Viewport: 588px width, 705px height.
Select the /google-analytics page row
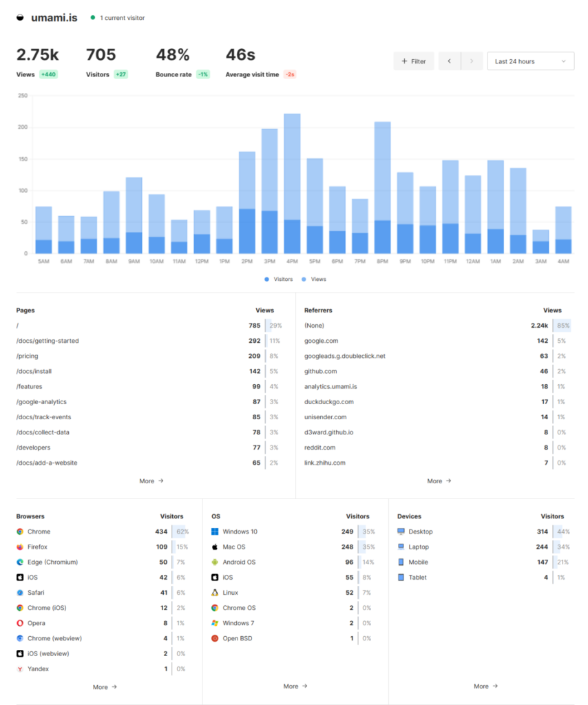click(x=149, y=402)
